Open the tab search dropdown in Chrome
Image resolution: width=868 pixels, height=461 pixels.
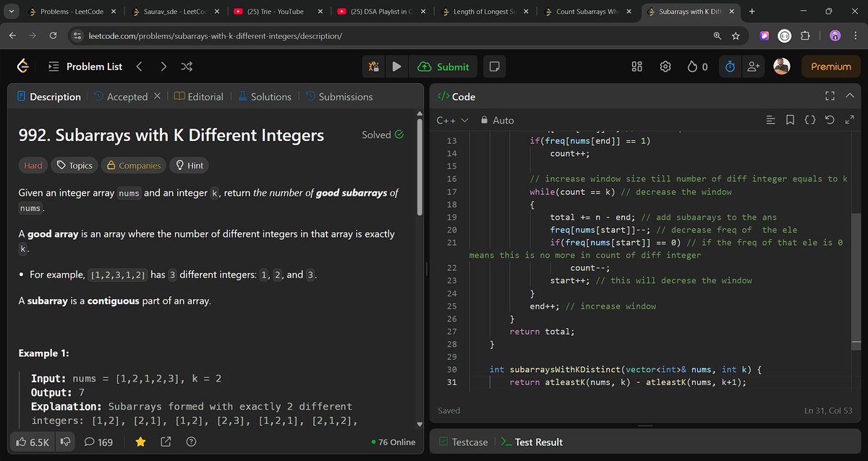point(12,12)
